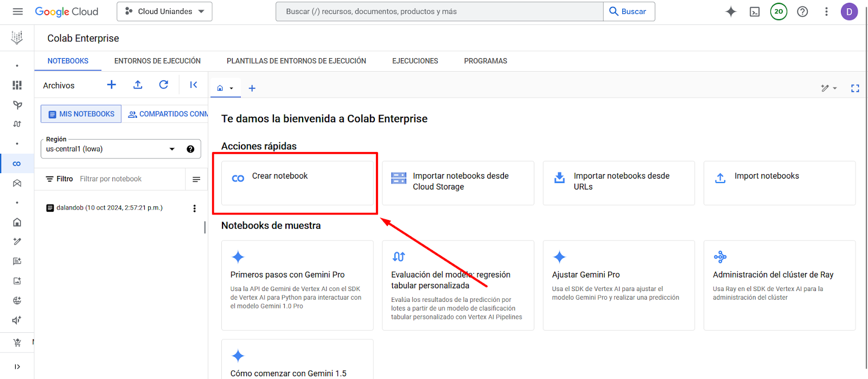Switch to the NOTEBOOKS tab
Screen dimensions: 868x379
(68, 61)
